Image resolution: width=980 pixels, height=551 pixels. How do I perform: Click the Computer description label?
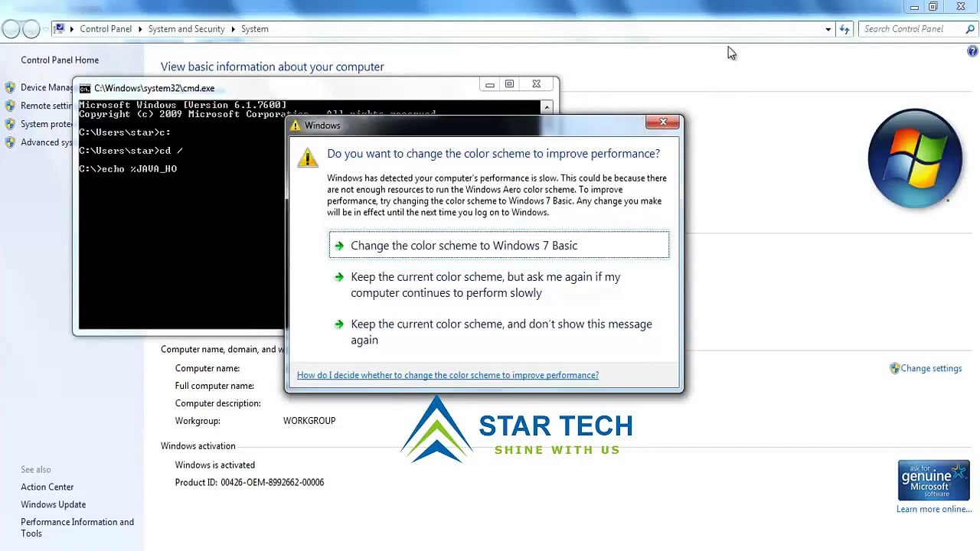coord(217,403)
